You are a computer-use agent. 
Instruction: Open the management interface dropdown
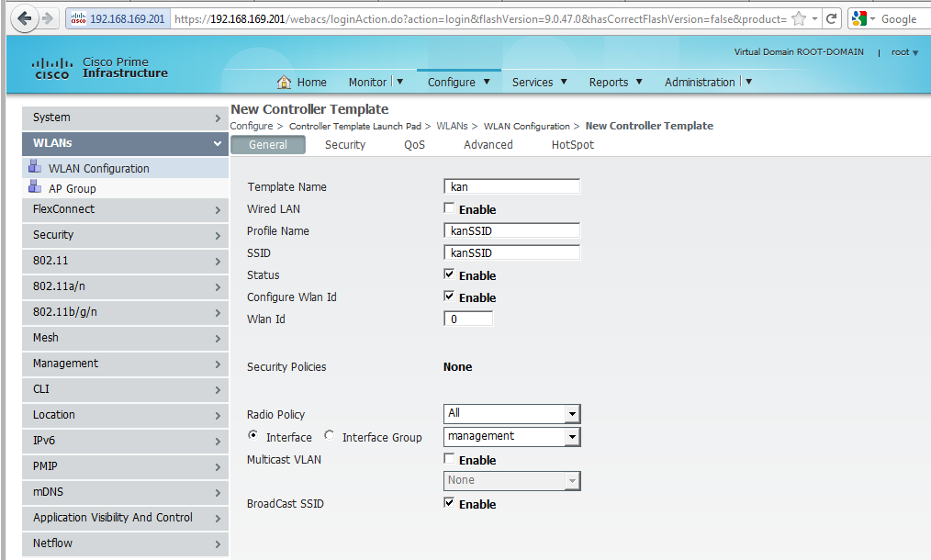[511, 436]
